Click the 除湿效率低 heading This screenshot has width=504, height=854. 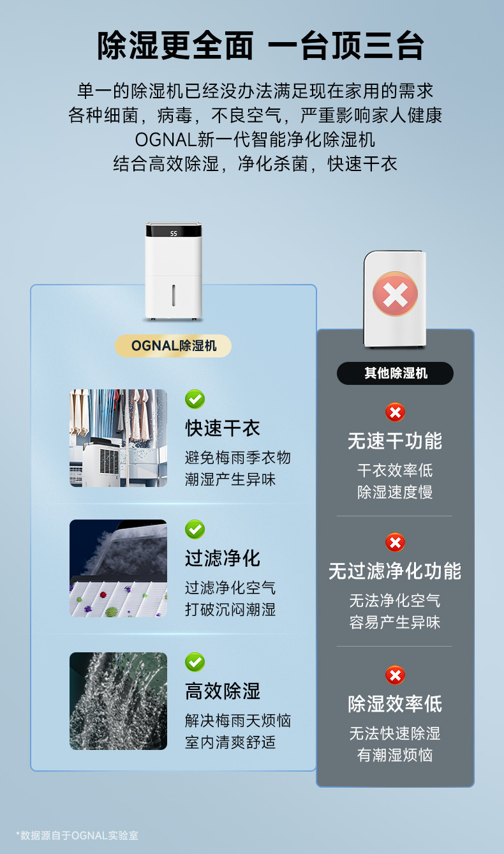pyautogui.click(x=395, y=703)
